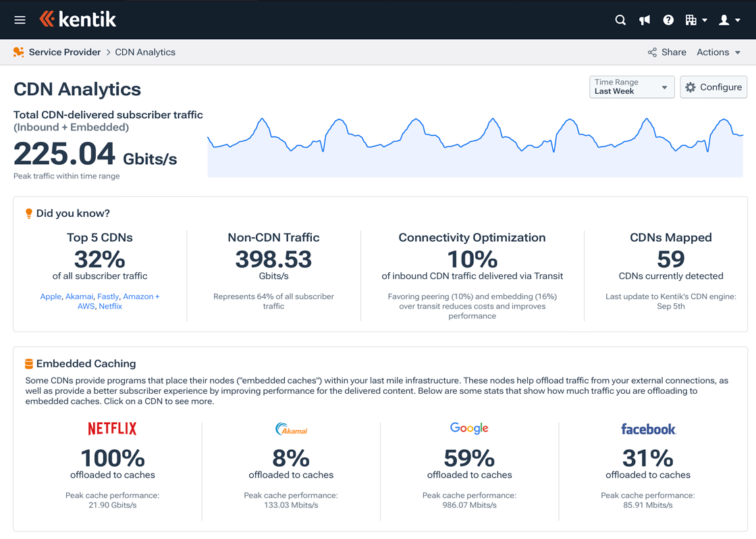756x539 pixels.
Task: Click the Akamai link under Top 5 CDNs
Action: pos(79,296)
